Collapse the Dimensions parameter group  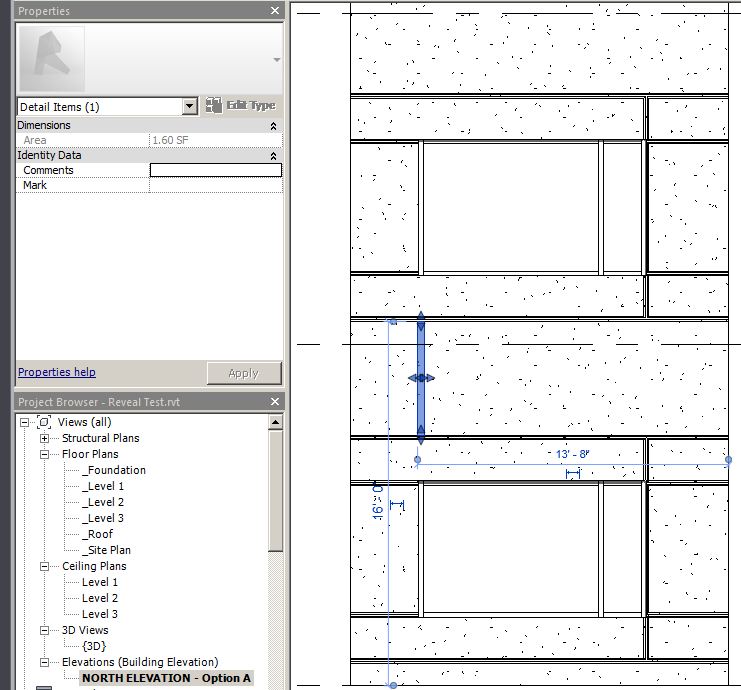(x=273, y=126)
